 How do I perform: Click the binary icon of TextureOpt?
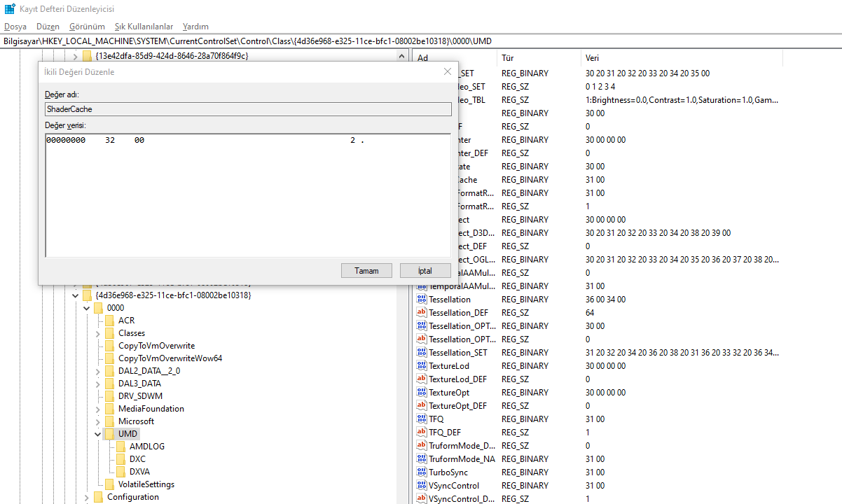[422, 392]
